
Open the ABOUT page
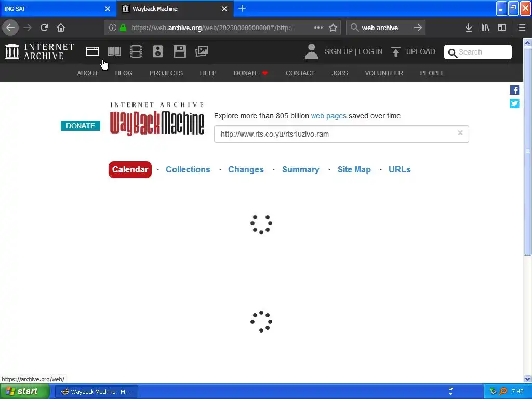87,73
